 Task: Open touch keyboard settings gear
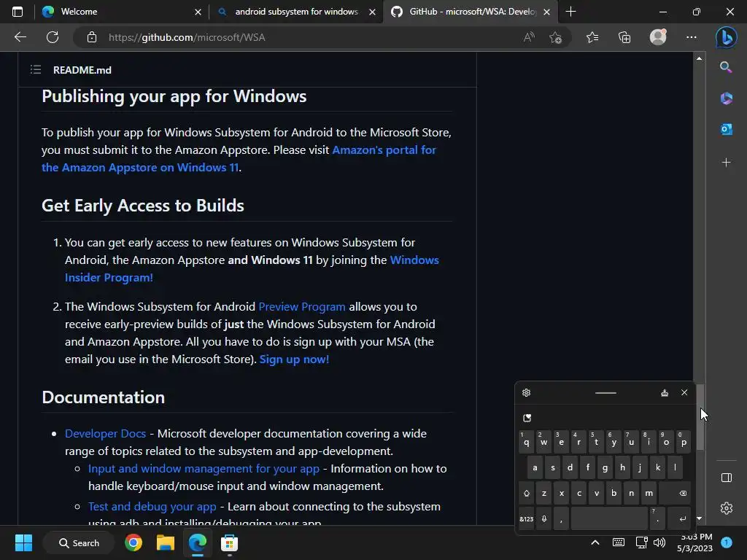pyautogui.click(x=526, y=392)
